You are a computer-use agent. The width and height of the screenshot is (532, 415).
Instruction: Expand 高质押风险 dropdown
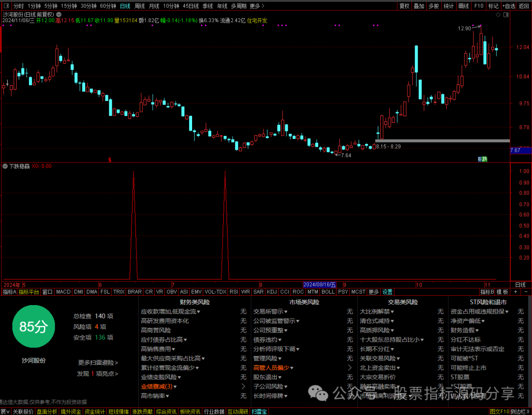click(377, 330)
